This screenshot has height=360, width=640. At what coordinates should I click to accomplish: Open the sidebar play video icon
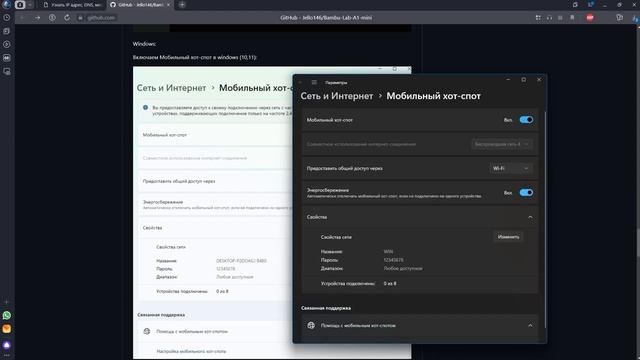pos(7,44)
